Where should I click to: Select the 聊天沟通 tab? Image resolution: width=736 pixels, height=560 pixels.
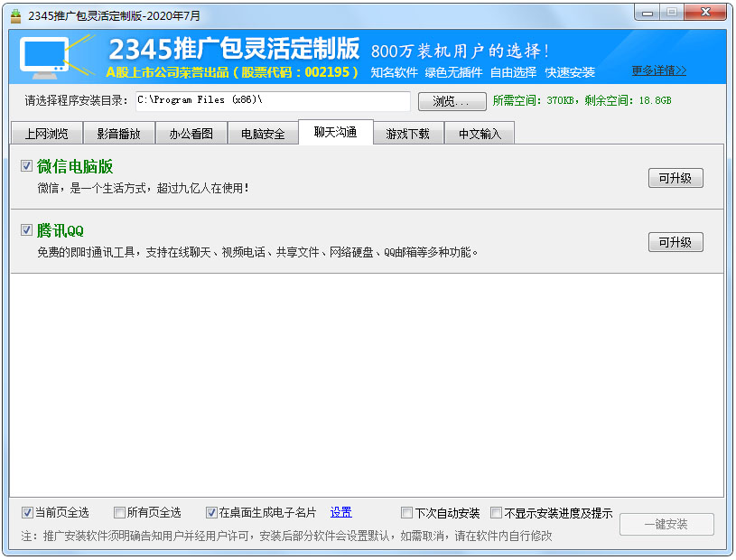point(336,132)
